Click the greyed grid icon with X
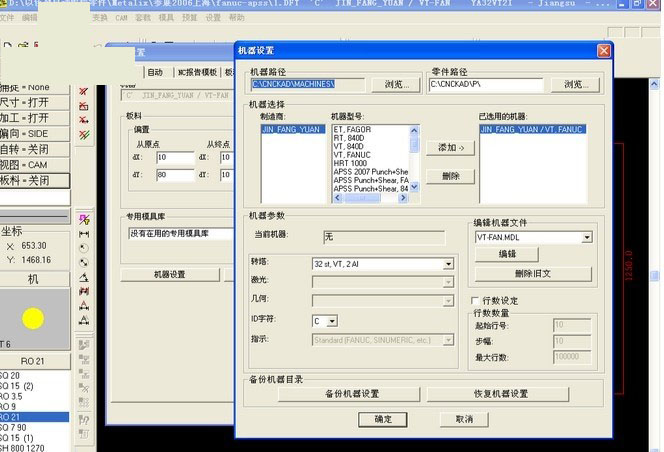This screenshot has height=452, width=664. 84,388
